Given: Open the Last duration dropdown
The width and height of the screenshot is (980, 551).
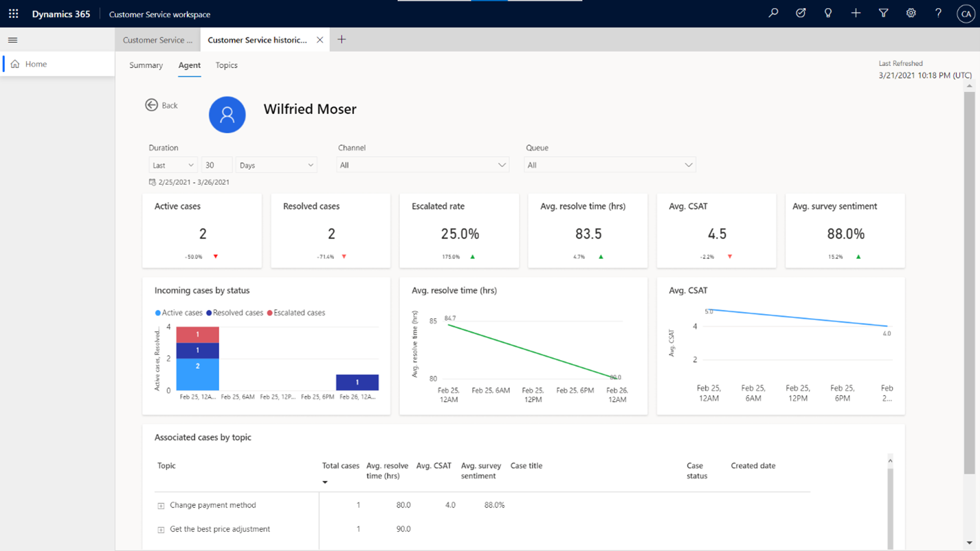Looking at the screenshot, I should [173, 165].
